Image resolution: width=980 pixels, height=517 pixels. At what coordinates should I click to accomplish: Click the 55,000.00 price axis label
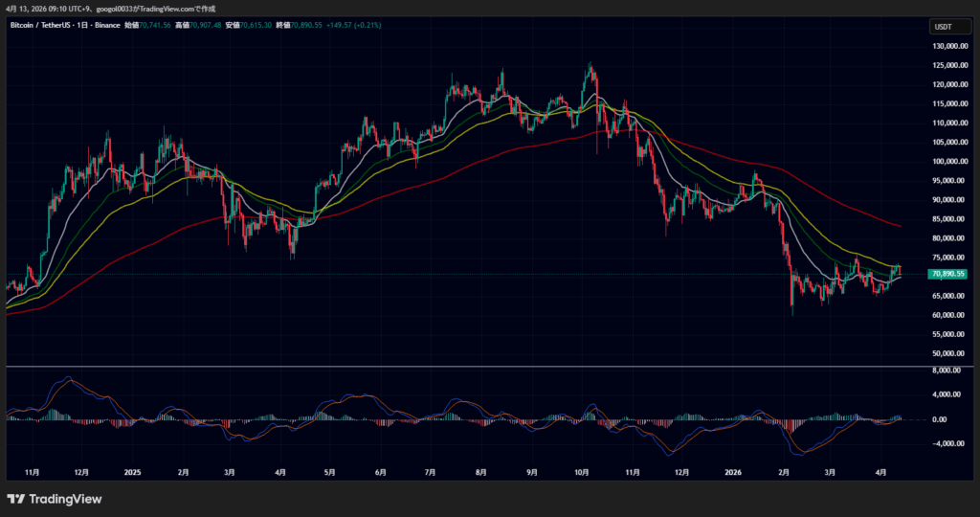[950, 334]
